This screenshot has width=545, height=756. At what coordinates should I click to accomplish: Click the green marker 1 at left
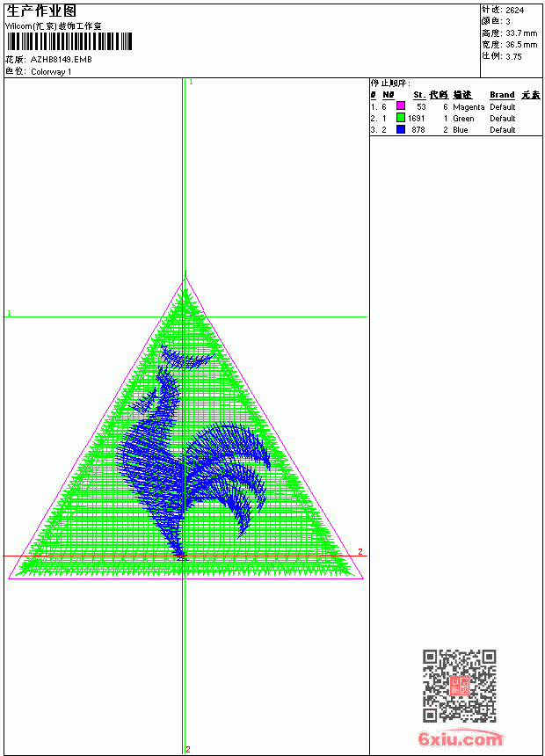pyautogui.click(x=9, y=313)
